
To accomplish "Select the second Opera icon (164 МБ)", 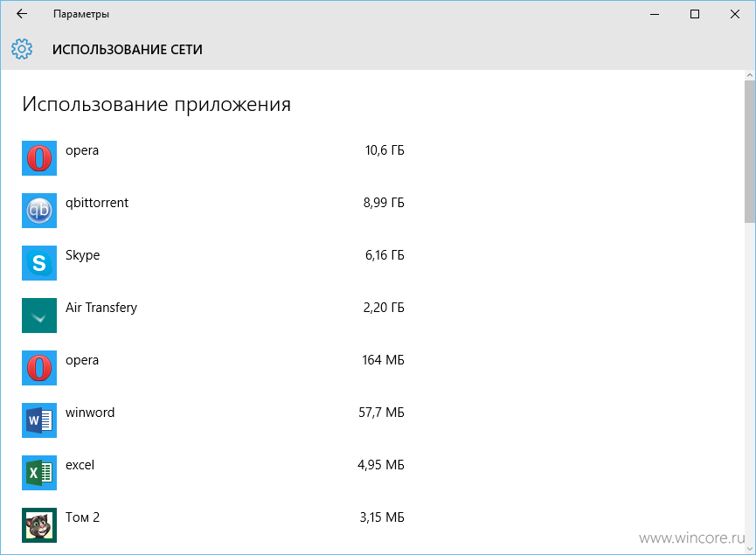I will pyautogui.click(x=39, y=368).
